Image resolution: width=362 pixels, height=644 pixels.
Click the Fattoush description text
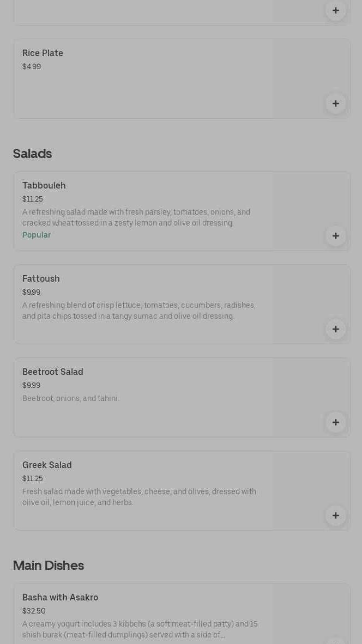coord(138,311)
